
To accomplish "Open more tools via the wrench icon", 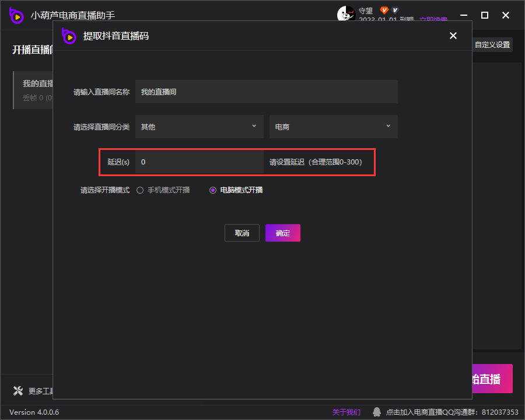I will [x=17, y=391].
